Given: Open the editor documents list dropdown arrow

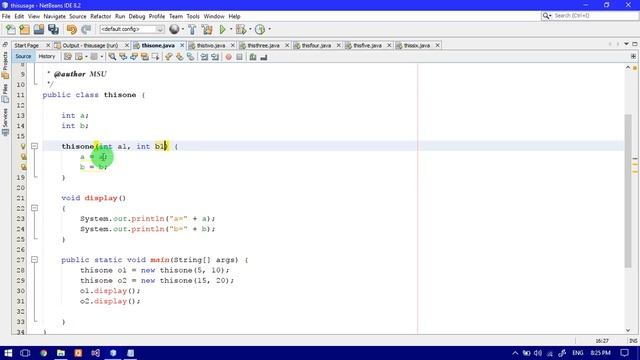Looking at the screenshot, I should 627,44.
